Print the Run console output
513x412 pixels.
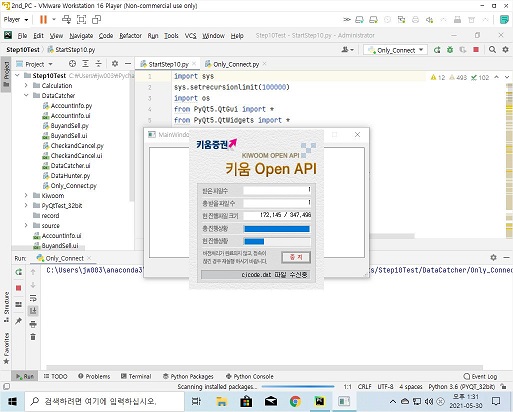click(33, 324)
